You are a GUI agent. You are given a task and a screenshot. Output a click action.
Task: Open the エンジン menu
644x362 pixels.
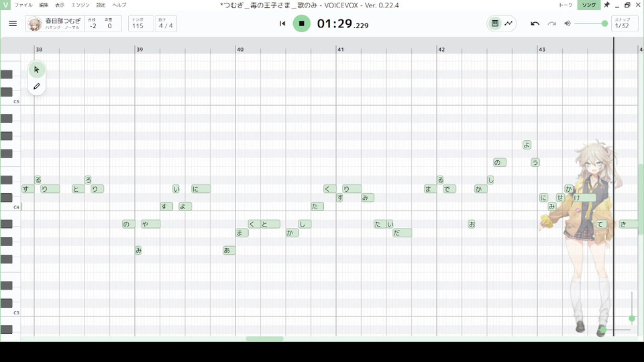tap(80, 5)
